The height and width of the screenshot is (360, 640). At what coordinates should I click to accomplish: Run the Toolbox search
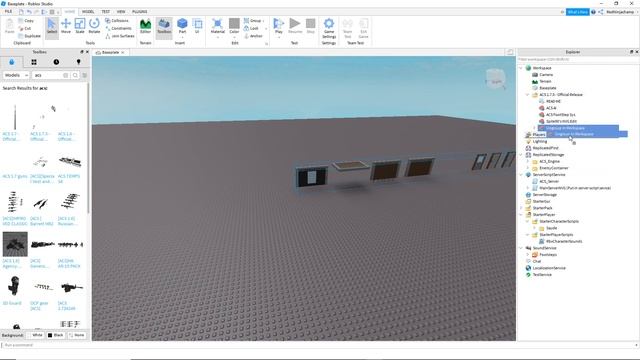pyautogui.click(x=75, y=75)
